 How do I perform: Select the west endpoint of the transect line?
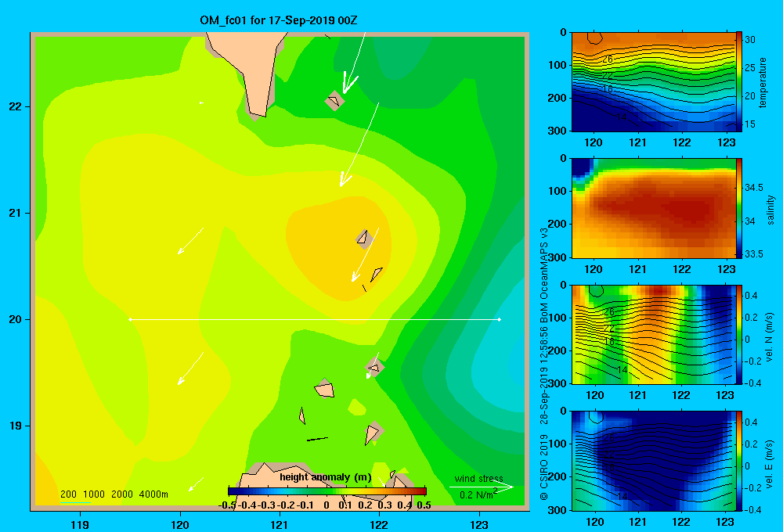pyautogui.click(x=130, y=319)
